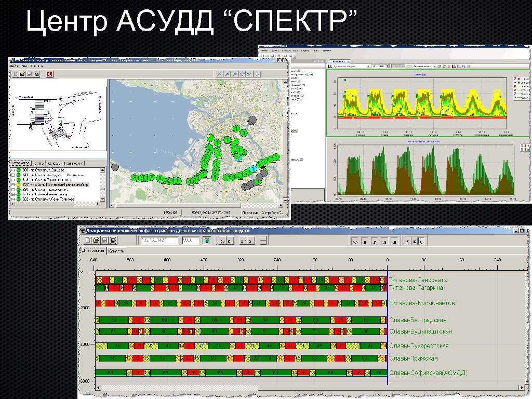The image size is (532, 399).
Task: Check the box next to device 641 in the tree
Action: (13, 175)
